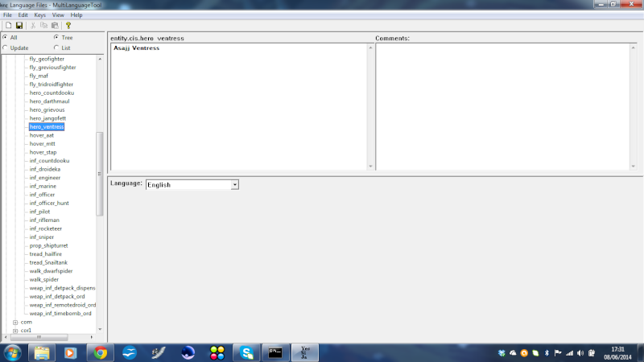Click the tree horizontal scrollbar thumb

pyautogui.click(x=39, y=337)
